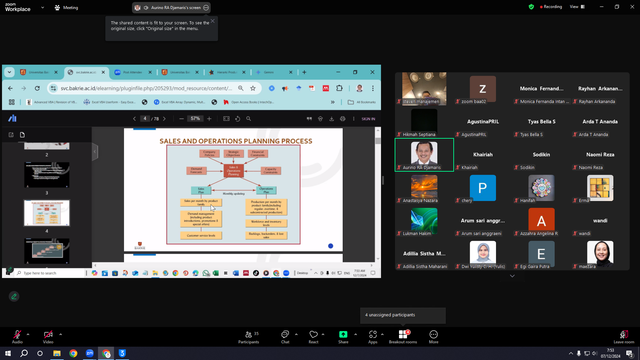The width and height of the screenshot is (640, 360).
Task: Open Windows taskbar search
Action: click(x=24, y=353)
